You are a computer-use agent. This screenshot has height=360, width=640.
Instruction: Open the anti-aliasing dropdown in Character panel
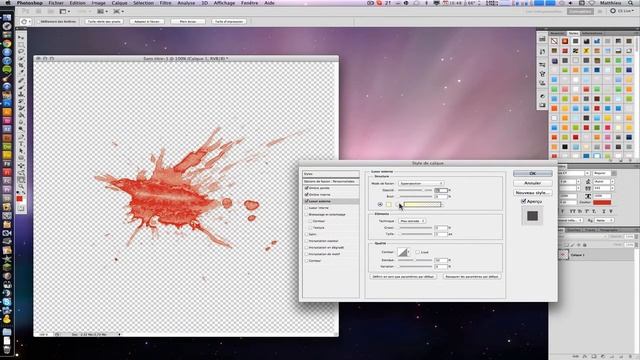[604, 220]
